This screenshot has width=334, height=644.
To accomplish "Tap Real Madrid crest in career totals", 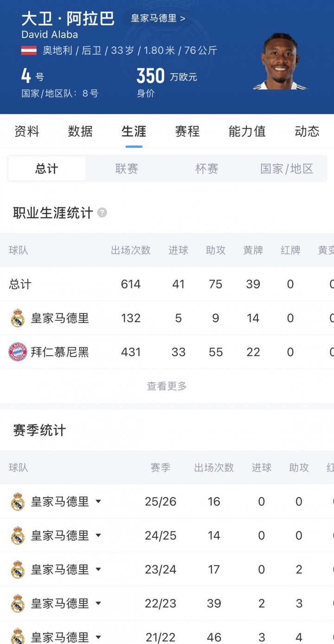I will tap(18, 318).
